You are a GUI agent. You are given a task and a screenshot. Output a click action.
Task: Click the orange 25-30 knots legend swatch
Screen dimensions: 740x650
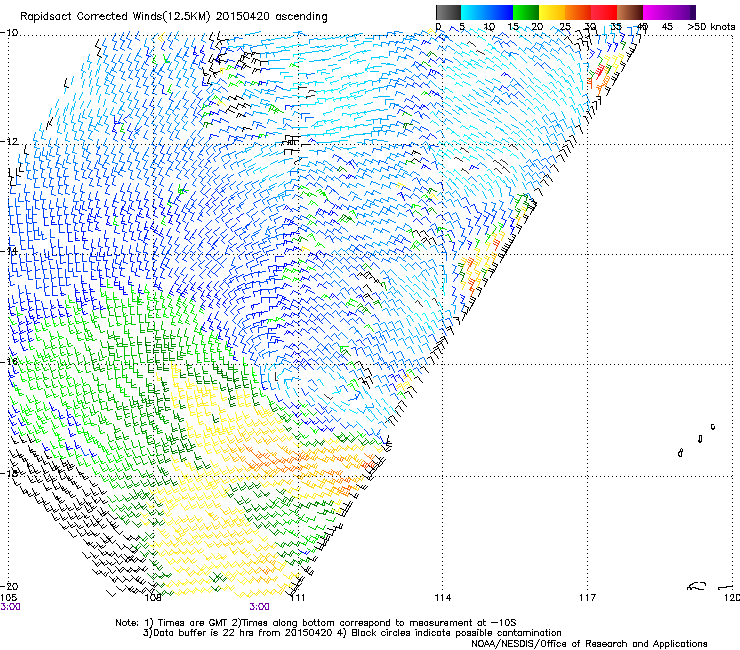tap(578, 12)
